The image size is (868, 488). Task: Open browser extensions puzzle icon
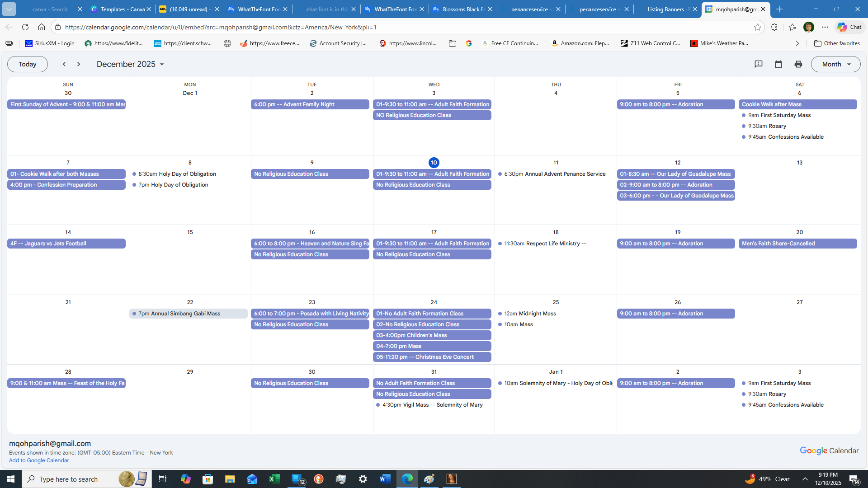click(774, 27)
